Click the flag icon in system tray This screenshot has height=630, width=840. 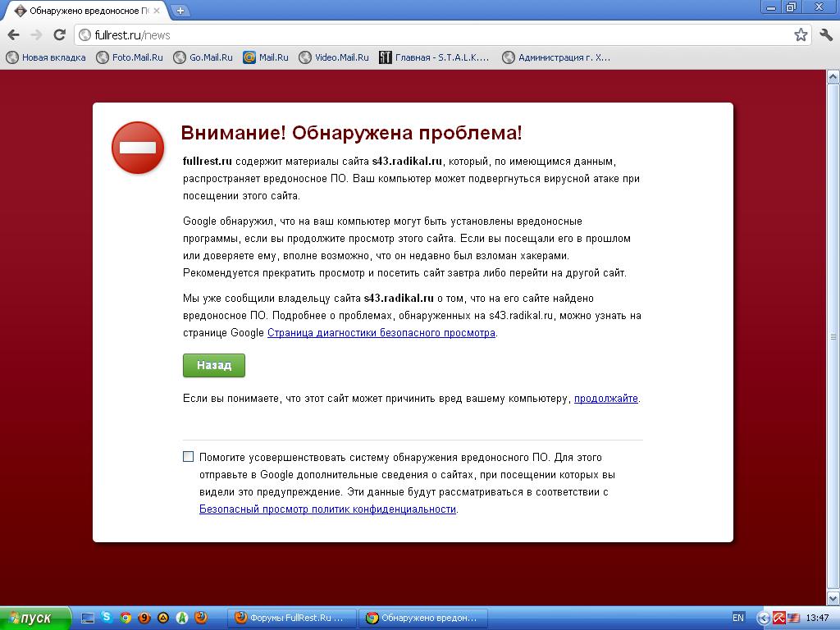click(x=793, y=619)
